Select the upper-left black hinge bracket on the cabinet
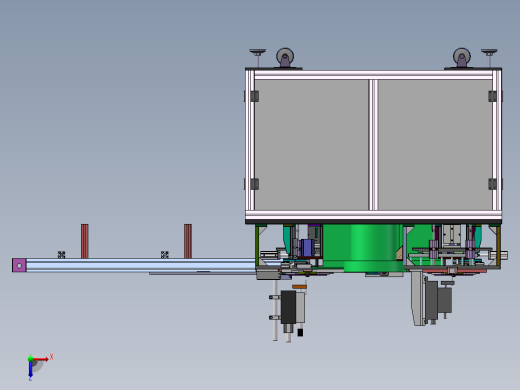Image resolution: width=520 pixels, height=390 pixels. tap(255, 96)
